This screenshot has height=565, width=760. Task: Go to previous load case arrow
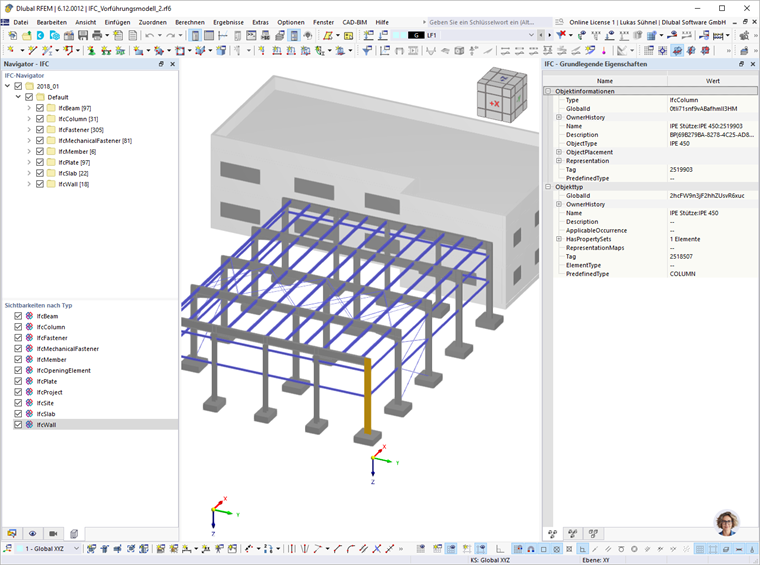pos(541,35)
